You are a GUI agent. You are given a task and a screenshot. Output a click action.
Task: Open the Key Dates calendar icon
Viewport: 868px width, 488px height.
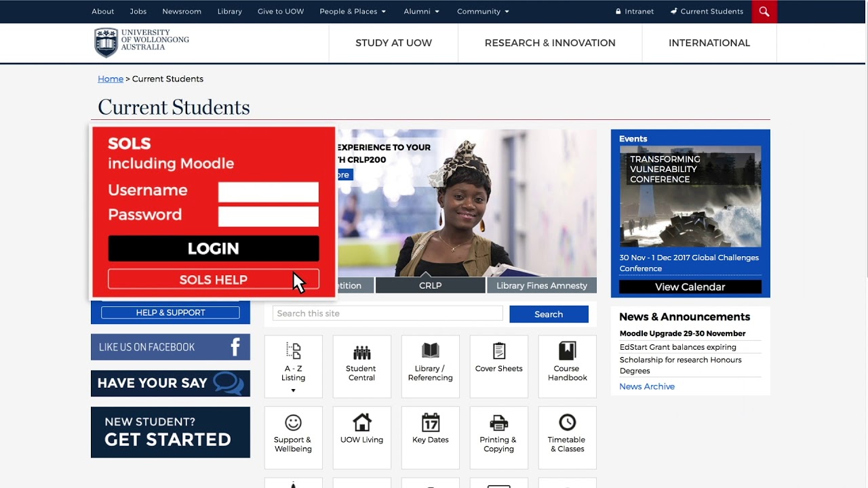(x=431, y=422)
